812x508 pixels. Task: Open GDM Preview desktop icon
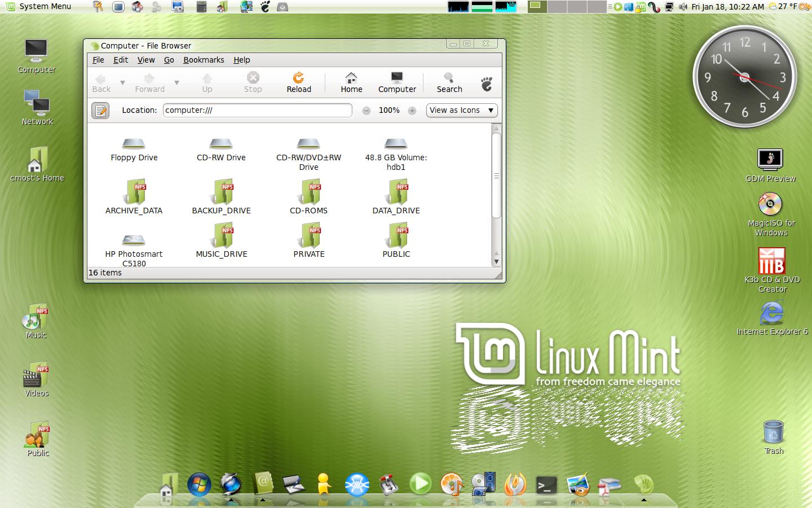[x=770, y=165]
